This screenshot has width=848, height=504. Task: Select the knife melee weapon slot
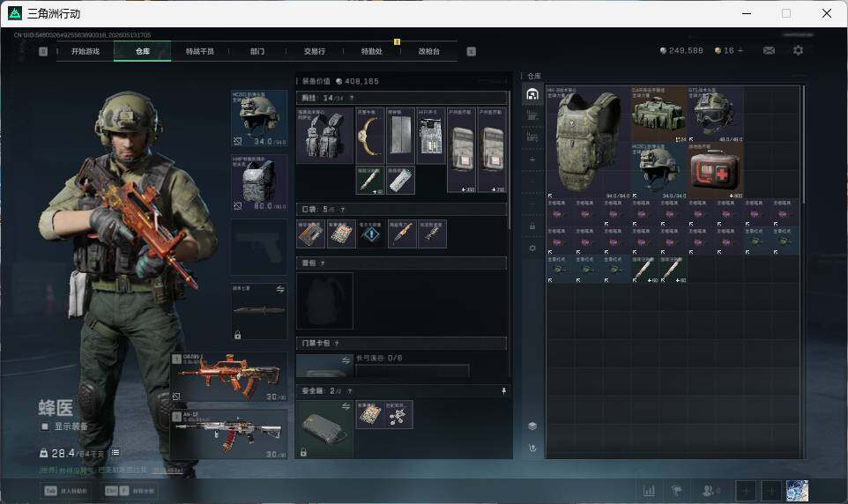click(259, 312)
